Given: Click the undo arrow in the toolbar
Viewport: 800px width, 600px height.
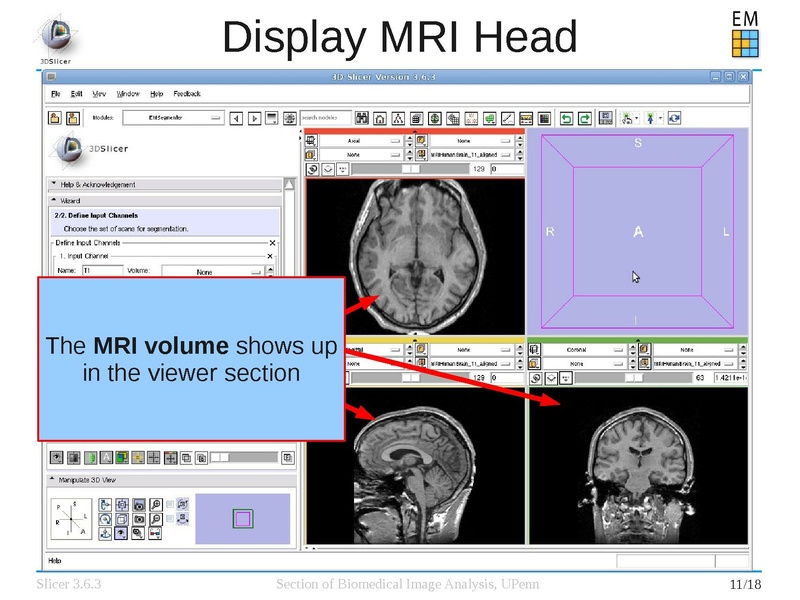Looking at the screenshot, I should click(x=566, y=118).
